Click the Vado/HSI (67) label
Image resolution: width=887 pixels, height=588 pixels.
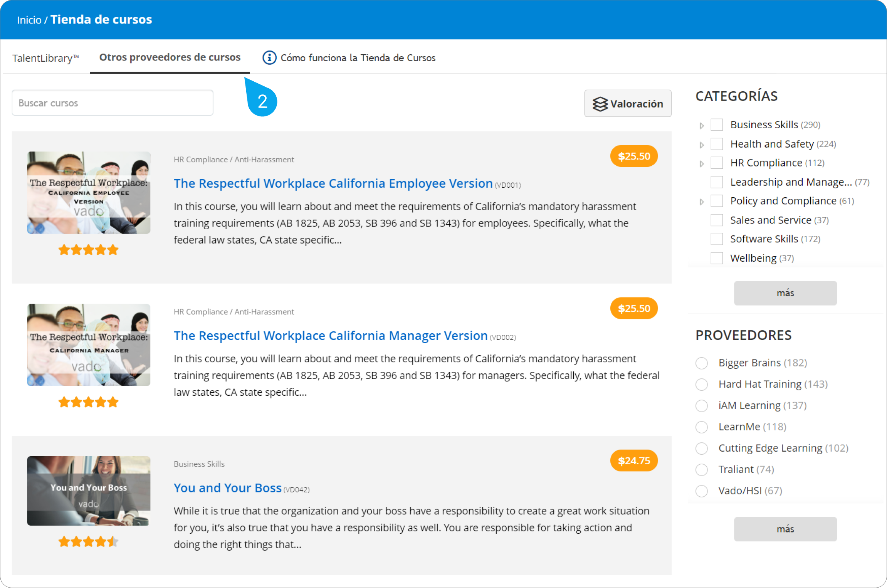(x=750, y=491)
